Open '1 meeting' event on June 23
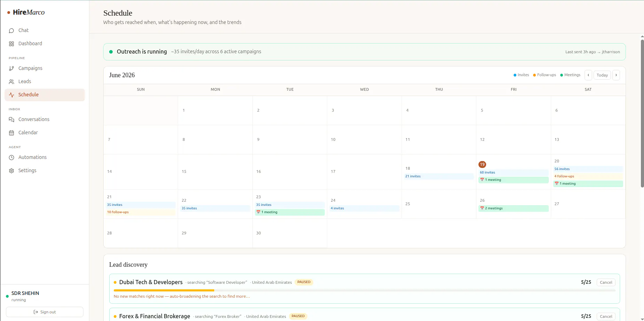This screenshot has height=321, width=644. [290, 212]
